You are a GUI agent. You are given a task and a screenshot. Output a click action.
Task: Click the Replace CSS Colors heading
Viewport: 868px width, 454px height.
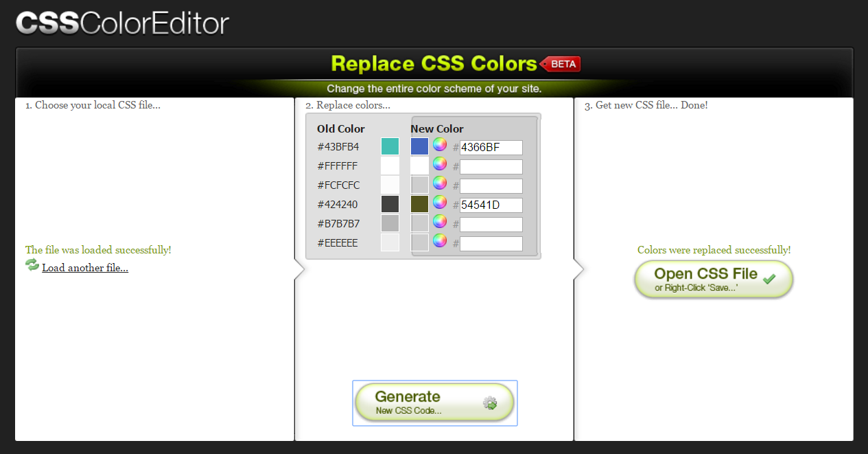434,64
